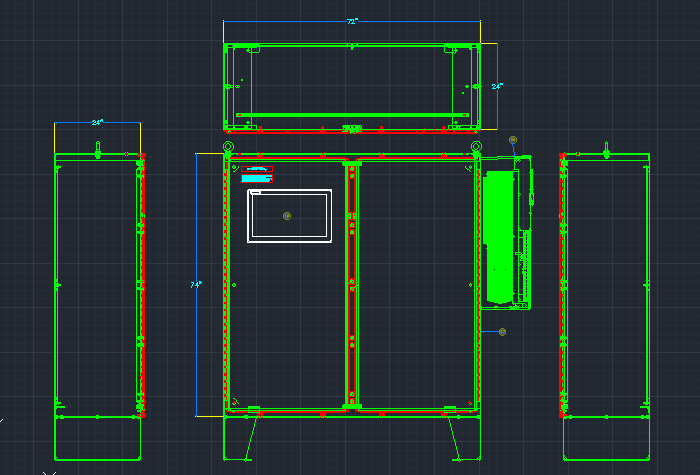Select the 72" width dimension text
Viewport: 700px width, 475px height.
(352, 21)
